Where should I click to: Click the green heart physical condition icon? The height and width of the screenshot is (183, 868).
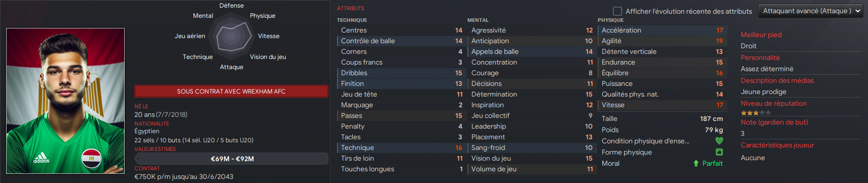pyautogui.click(x=719, y=141)
